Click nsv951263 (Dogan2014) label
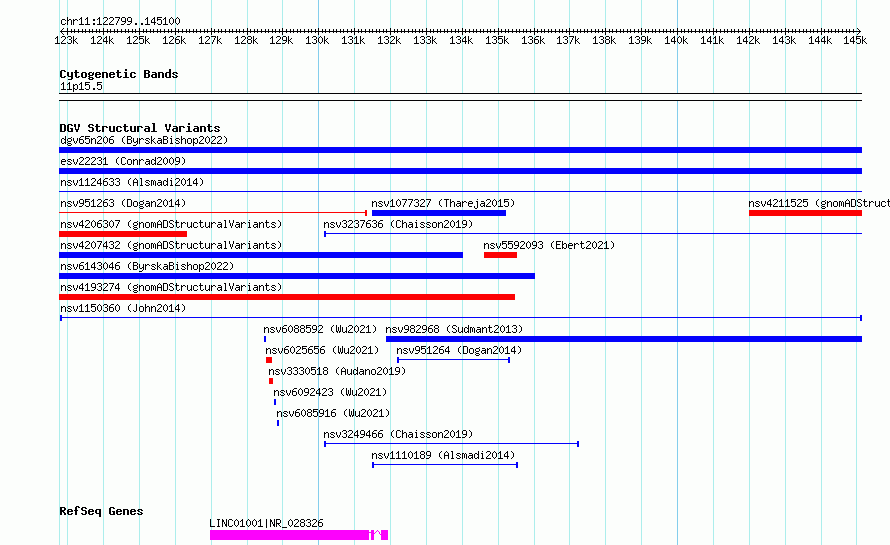890x545 pixels. tap(123, 203)
